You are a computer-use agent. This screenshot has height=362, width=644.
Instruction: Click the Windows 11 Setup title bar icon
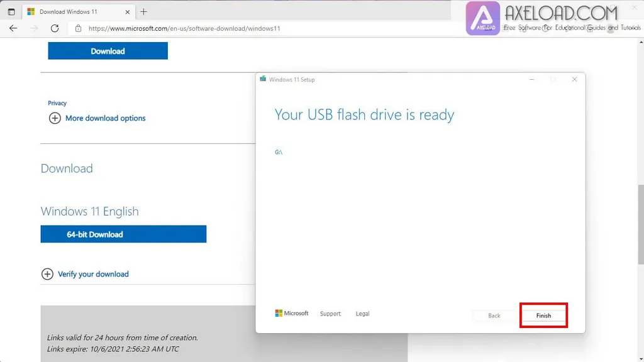coord(263,79)
